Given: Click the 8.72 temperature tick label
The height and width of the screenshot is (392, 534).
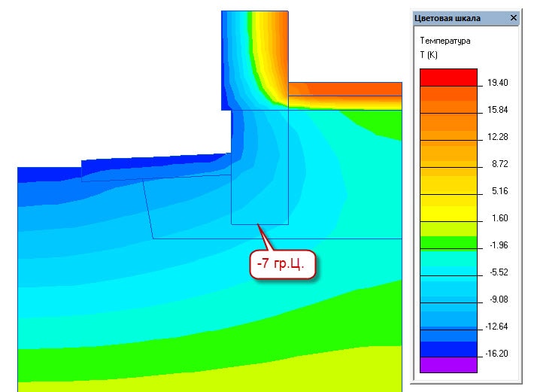Looking at the screenshot, I should click(498, 164).
